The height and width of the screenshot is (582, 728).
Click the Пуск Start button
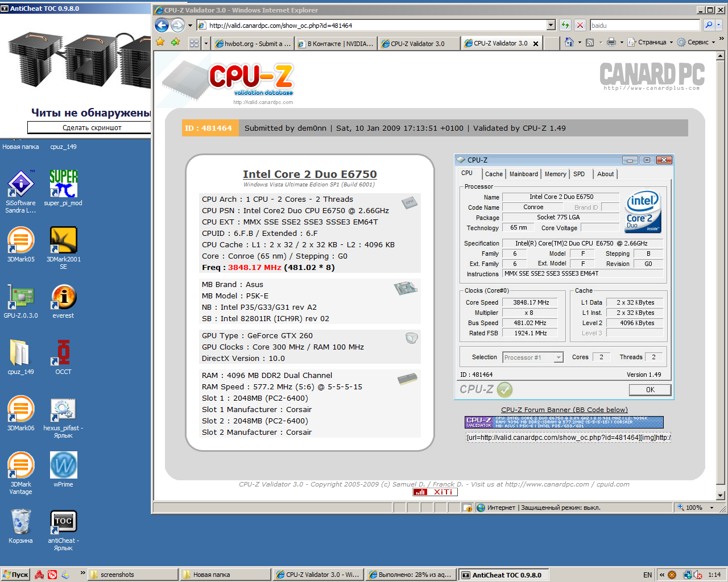click(x=15, y=575)
